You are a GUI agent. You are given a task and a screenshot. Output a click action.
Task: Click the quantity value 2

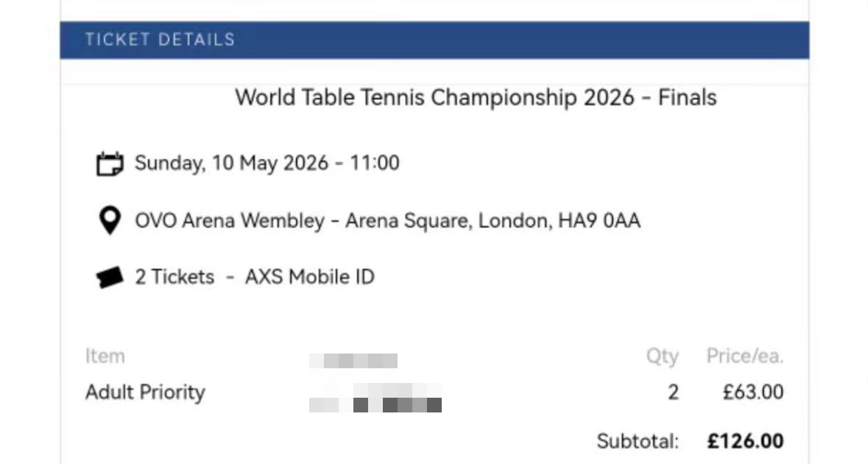pyautogui.click(x=673, y=393)
